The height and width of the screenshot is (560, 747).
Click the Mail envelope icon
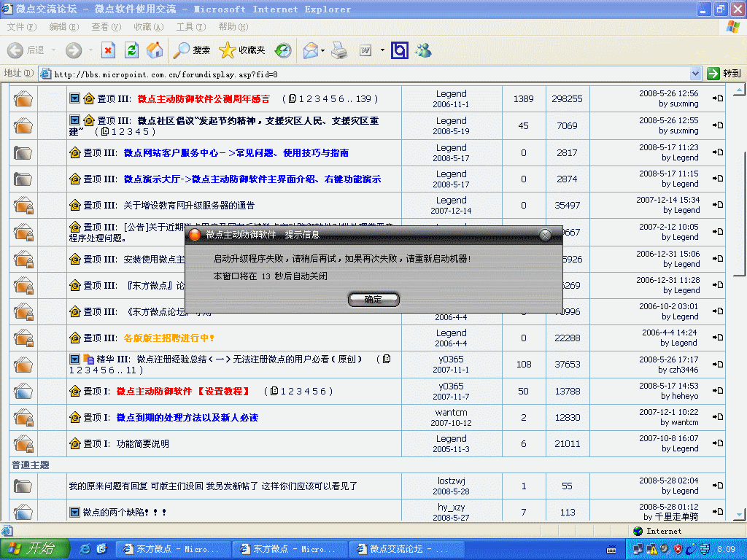(x=311, y=50)
